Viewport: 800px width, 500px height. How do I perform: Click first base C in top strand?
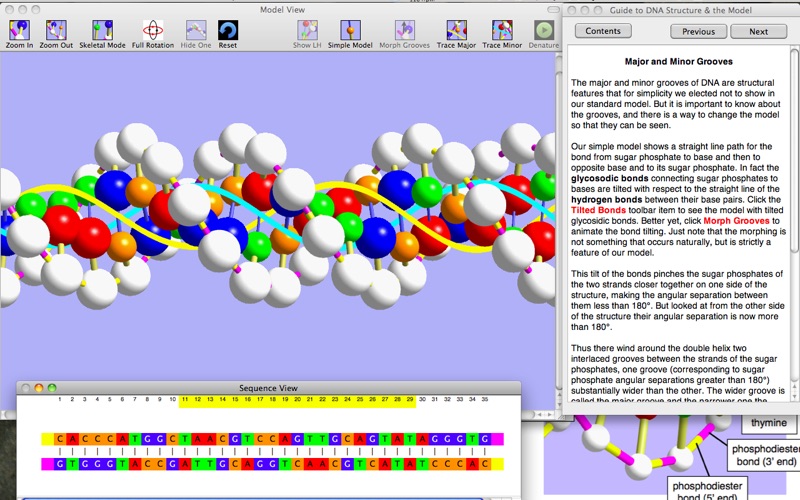(x=60, y=438)
